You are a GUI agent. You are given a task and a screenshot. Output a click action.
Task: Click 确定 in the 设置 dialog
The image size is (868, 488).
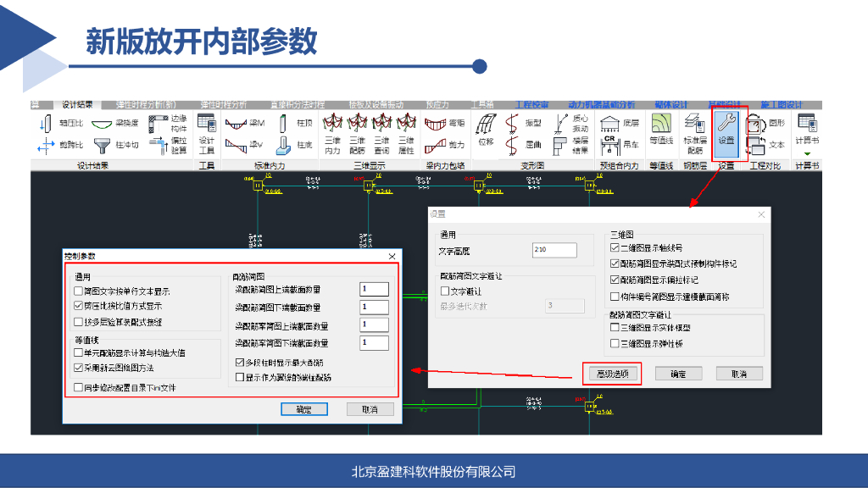point(679,374)
